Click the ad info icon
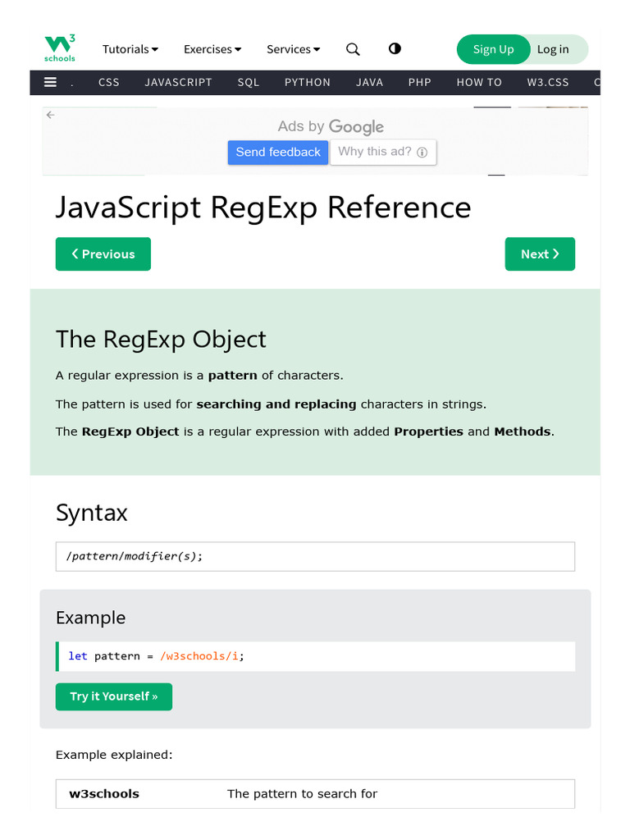Viewport: 630px width, 840px height. [422, 153]
